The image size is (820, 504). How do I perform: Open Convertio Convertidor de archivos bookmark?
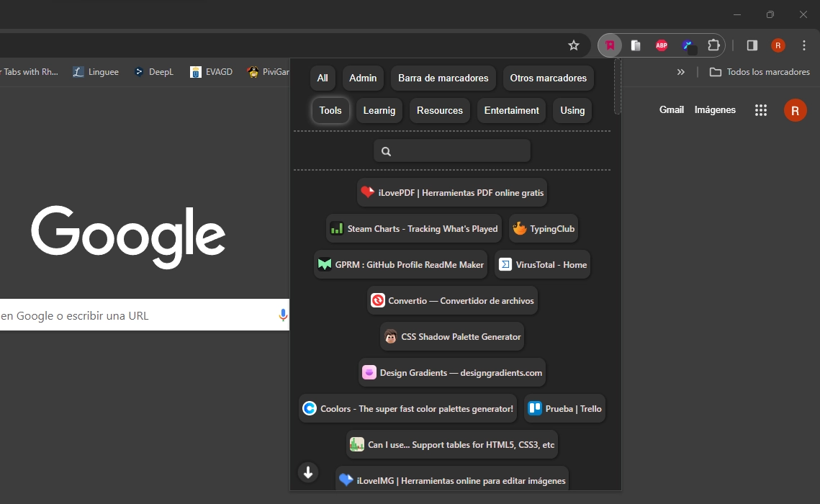coord(452,301)
